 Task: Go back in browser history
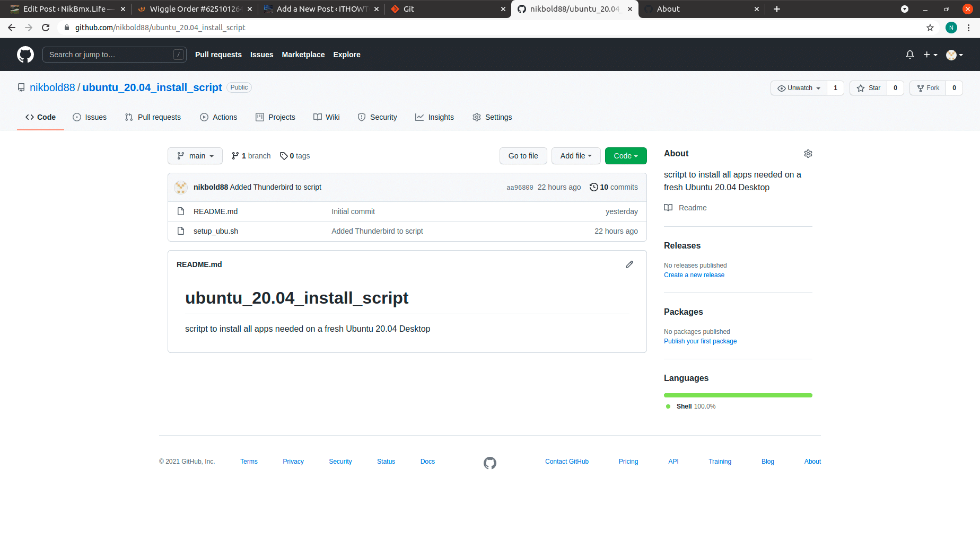coord(12,28)
